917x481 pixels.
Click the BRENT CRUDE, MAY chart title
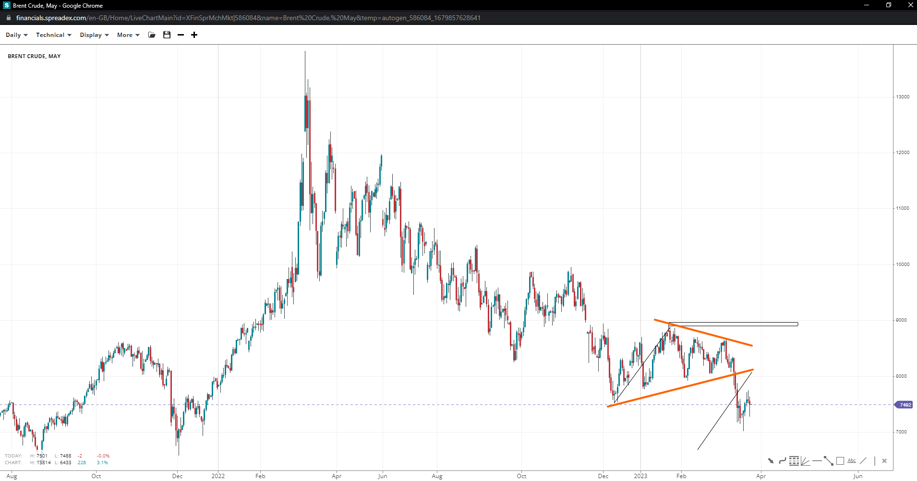[x=34, y=56]
